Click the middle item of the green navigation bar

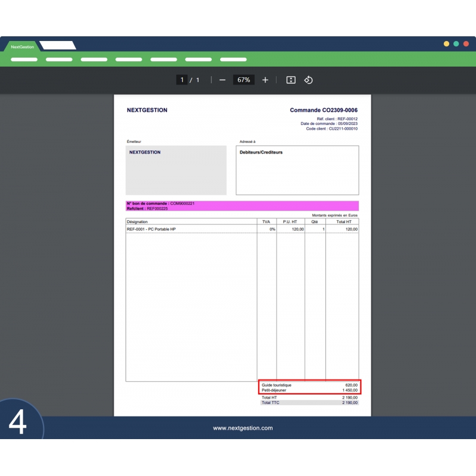[129, 59]
